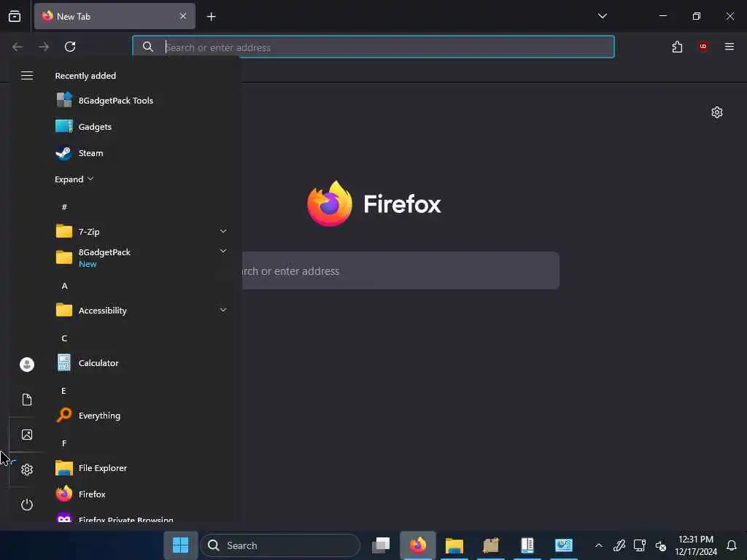Viewport: 747px width, 560px height.
Task: Open the book-shaped taskbar app
Action: (x=527, y=545)
